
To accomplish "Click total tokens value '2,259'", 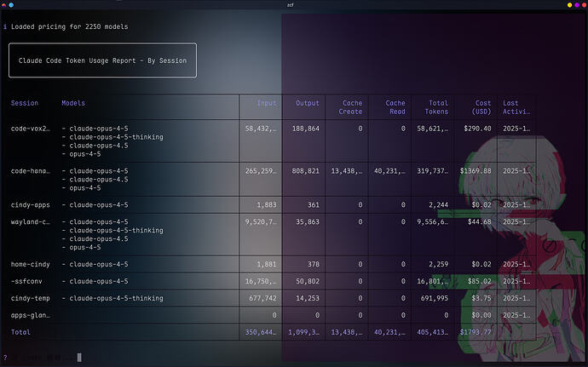I will pos(438,264).
